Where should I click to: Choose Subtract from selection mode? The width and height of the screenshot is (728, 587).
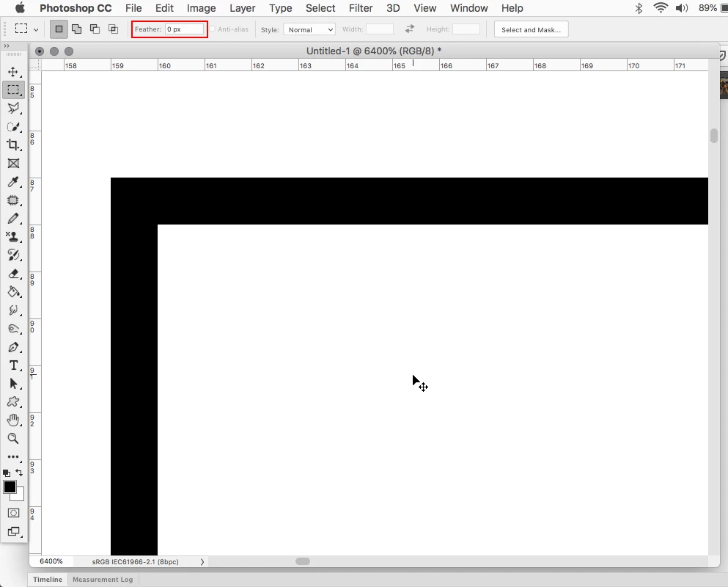pyautogui.click(x=95, y=29)
